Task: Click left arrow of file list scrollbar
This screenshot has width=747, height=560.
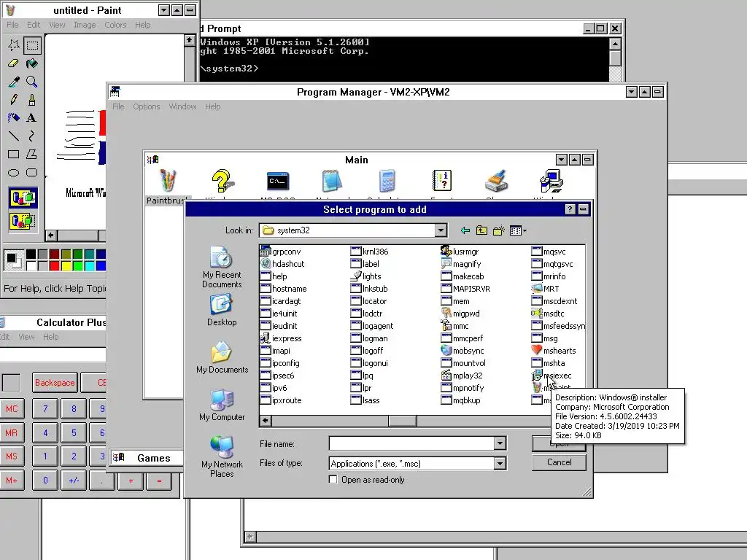Action: point(266,421)
